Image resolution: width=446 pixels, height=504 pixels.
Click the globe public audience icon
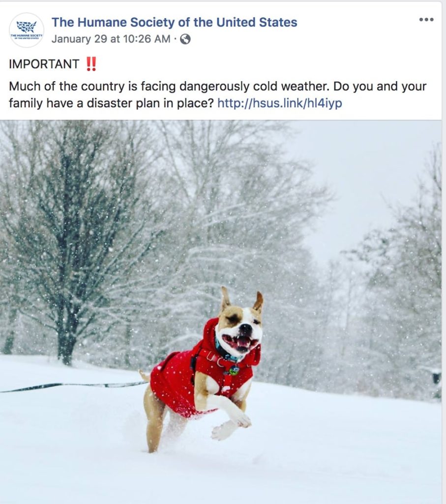pos(185,39)
